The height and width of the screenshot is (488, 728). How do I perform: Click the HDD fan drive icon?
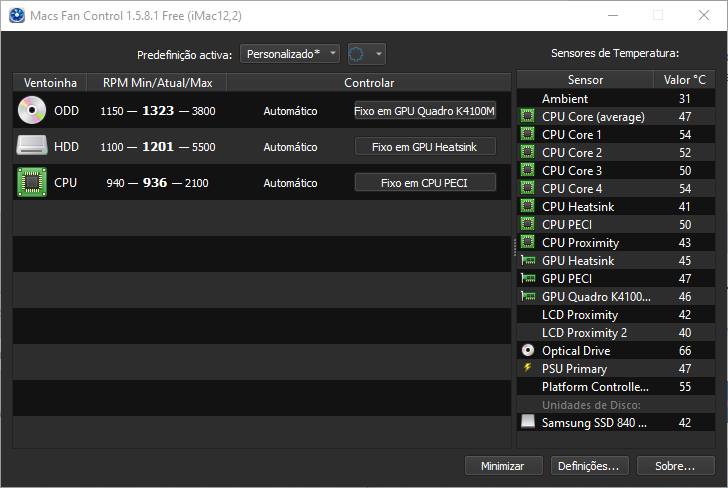32,146
